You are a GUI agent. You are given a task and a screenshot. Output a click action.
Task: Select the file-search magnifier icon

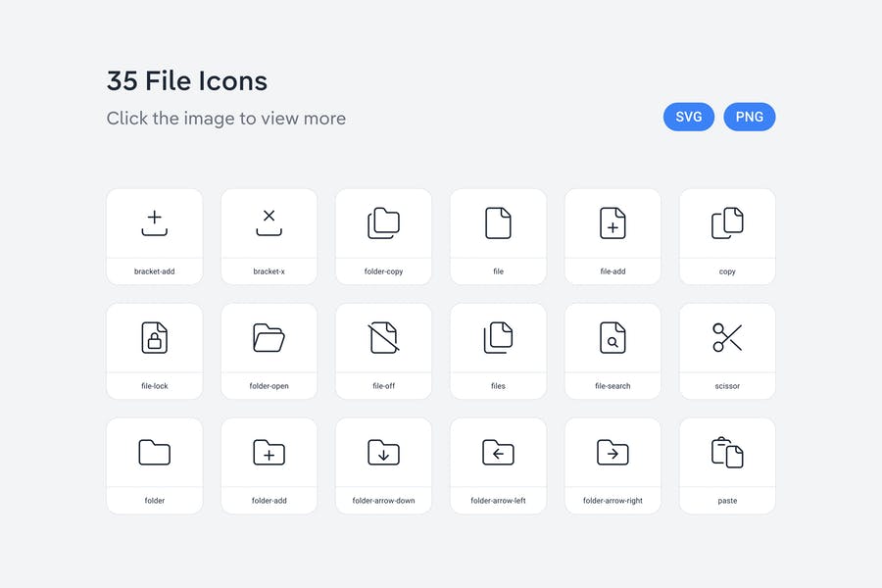tap(612, 338)
